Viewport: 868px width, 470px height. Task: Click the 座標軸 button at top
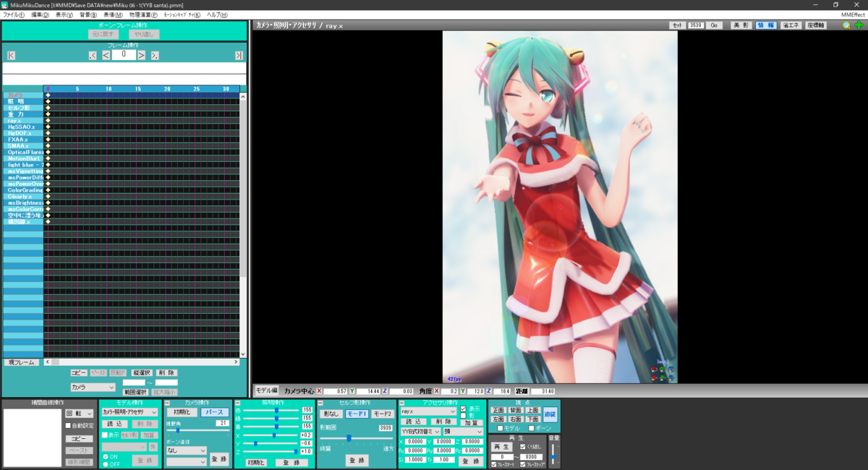(817, 25)
